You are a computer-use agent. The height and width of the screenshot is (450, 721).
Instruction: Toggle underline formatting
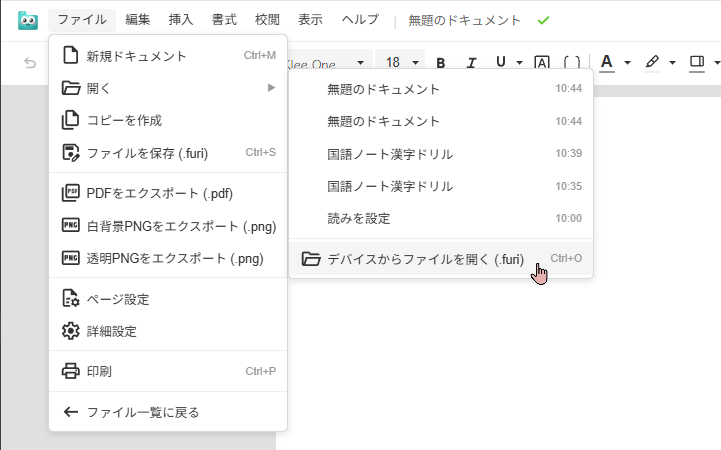[x=501, y=62]
